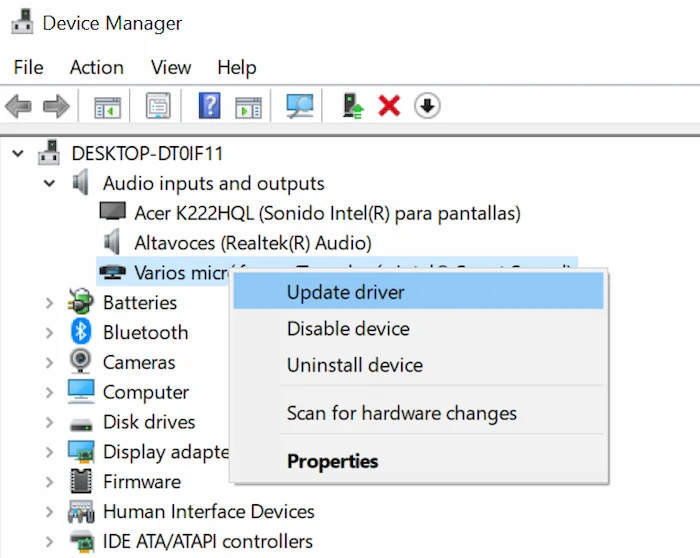
Task: Expand the Cameras category
Action: tap(50, 362)
